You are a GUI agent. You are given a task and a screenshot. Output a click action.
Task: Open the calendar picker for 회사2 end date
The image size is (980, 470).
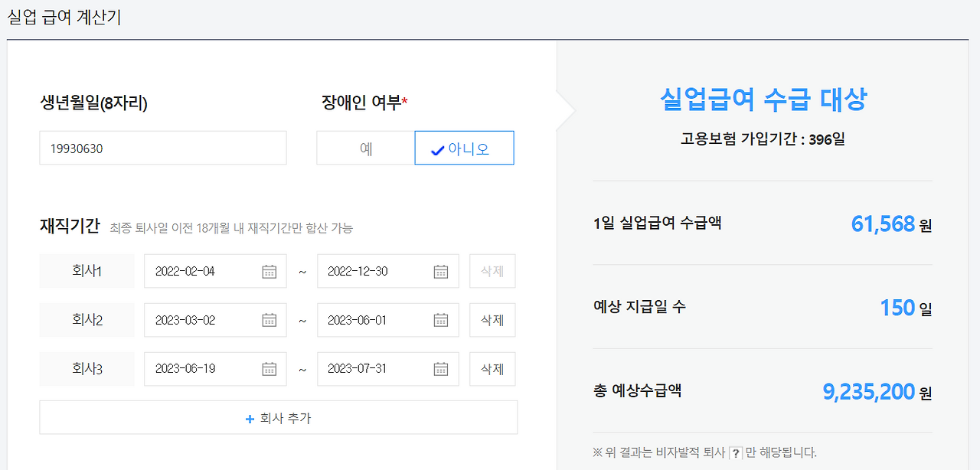[x=440, y=320]
